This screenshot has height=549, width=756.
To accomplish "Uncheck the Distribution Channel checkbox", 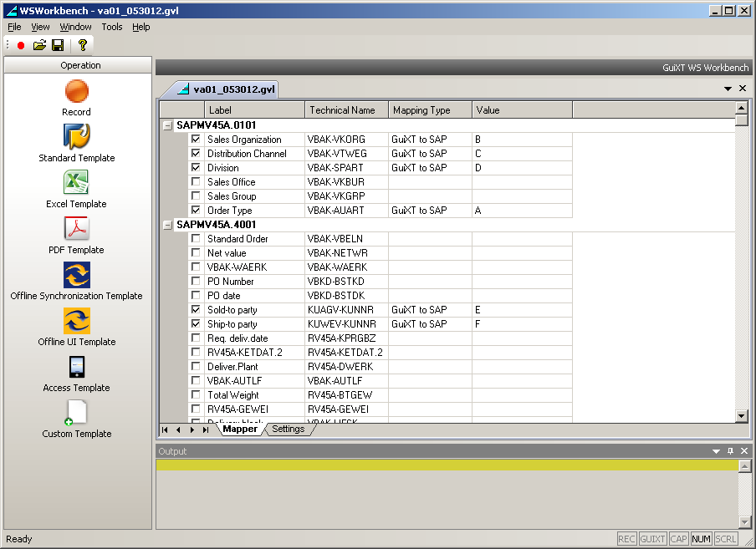I will pos(196,153).
